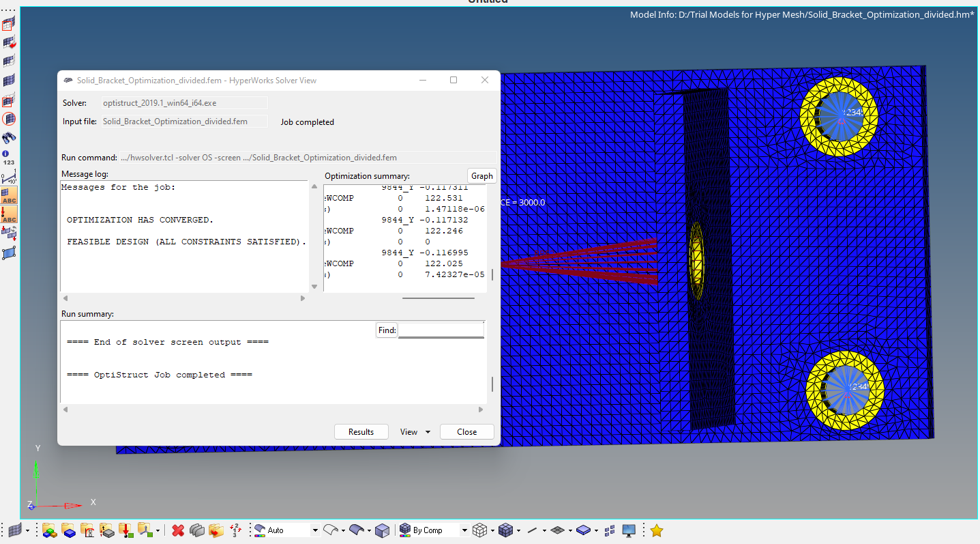
Task: Enable the 123 numbering display tool
Action: point(9,160)
